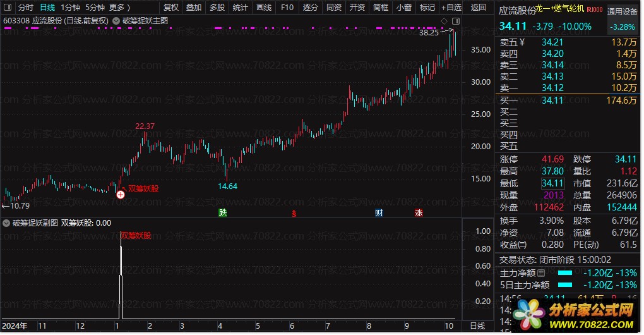Switch to the 5分钟 period

pos(95,8)
